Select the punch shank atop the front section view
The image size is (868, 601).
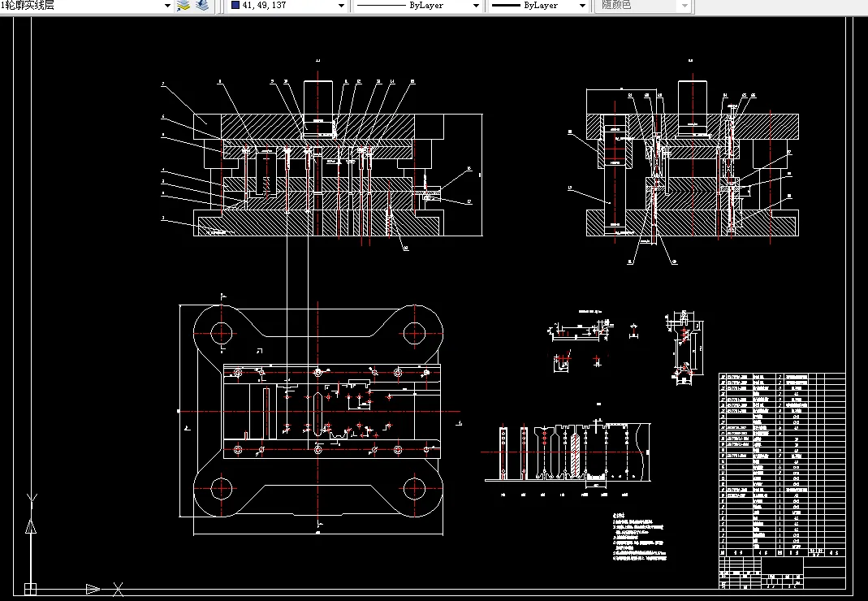pos(318,97)
